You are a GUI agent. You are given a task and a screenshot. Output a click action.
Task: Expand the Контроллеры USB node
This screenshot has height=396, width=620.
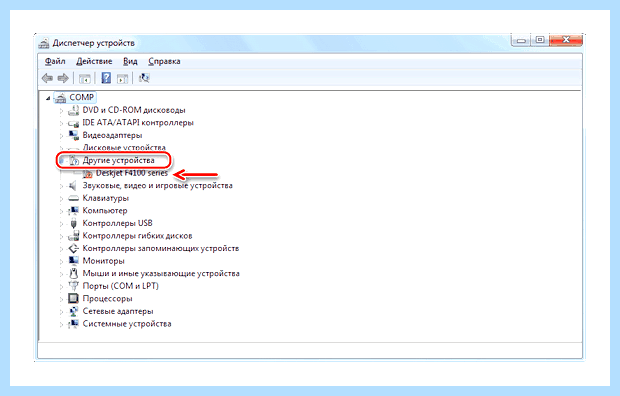coord(61,224)
